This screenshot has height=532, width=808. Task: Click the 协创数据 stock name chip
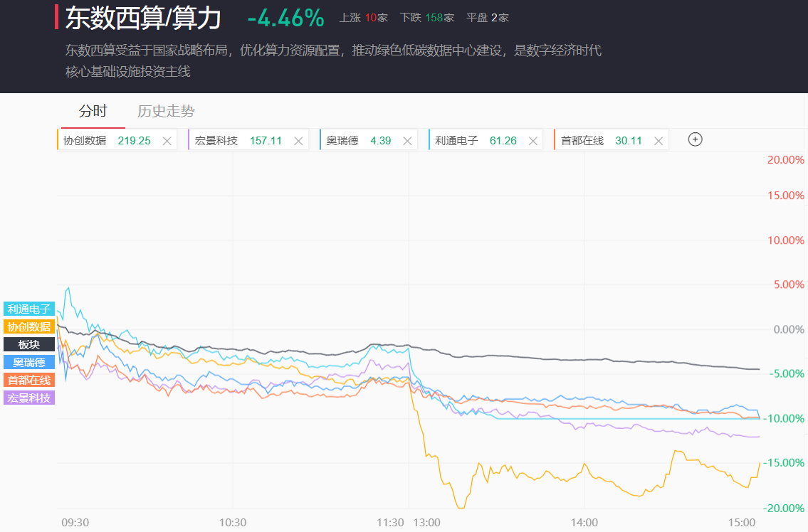pos(85,141)
